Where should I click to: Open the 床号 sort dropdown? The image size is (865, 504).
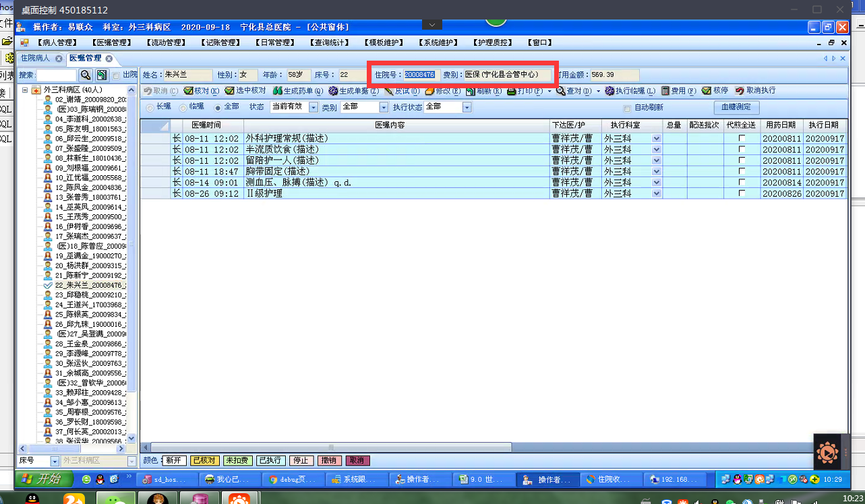pos(55,461)
